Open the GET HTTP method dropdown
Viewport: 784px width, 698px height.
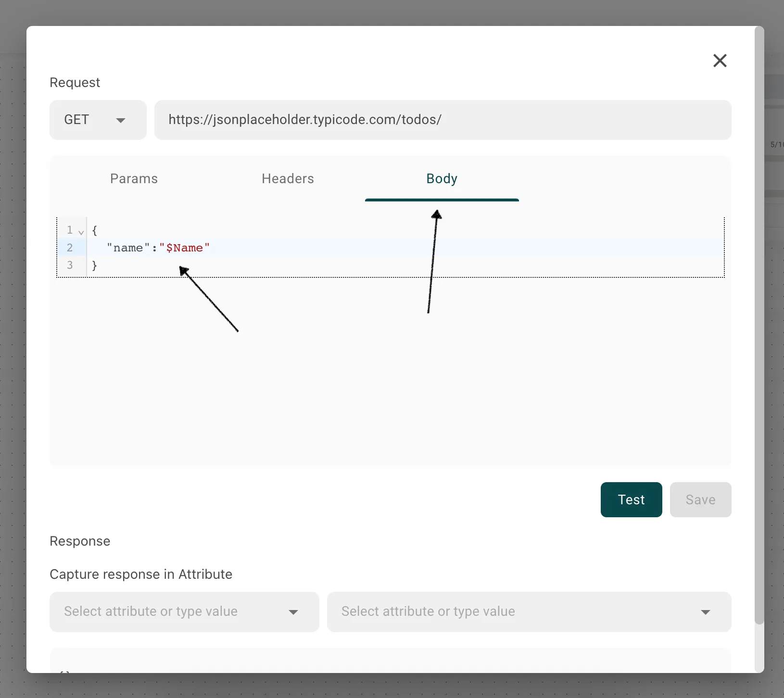pos(98,120)
